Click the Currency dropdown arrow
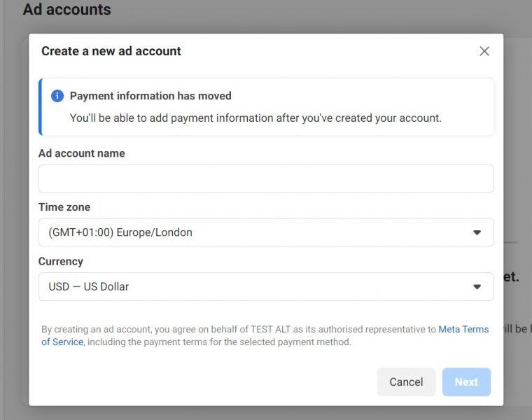Screen dimensions: 532x420 (477, 286)
